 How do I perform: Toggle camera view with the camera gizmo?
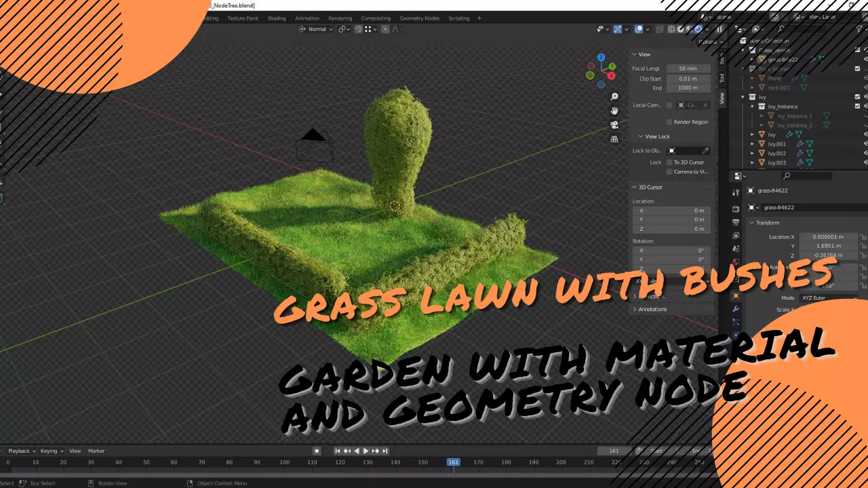coord(615,125)
